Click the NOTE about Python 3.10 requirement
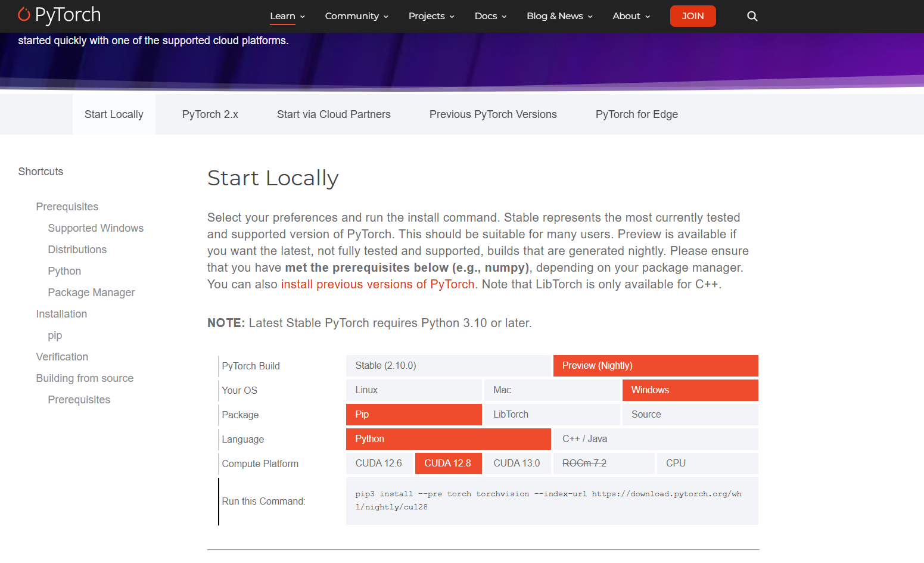Viewport: 924px width, 563px height. tap(369, 323)
